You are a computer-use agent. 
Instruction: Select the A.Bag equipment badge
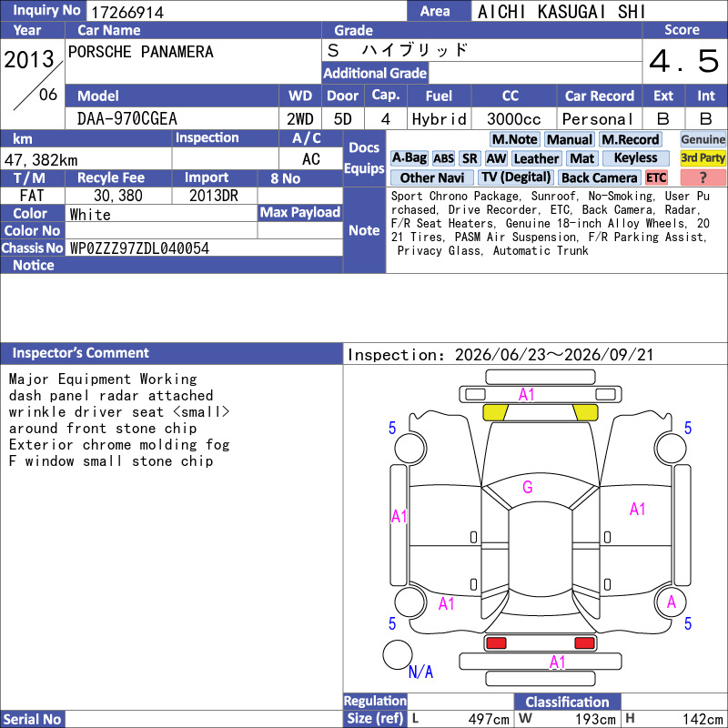[x=409, y=158]
